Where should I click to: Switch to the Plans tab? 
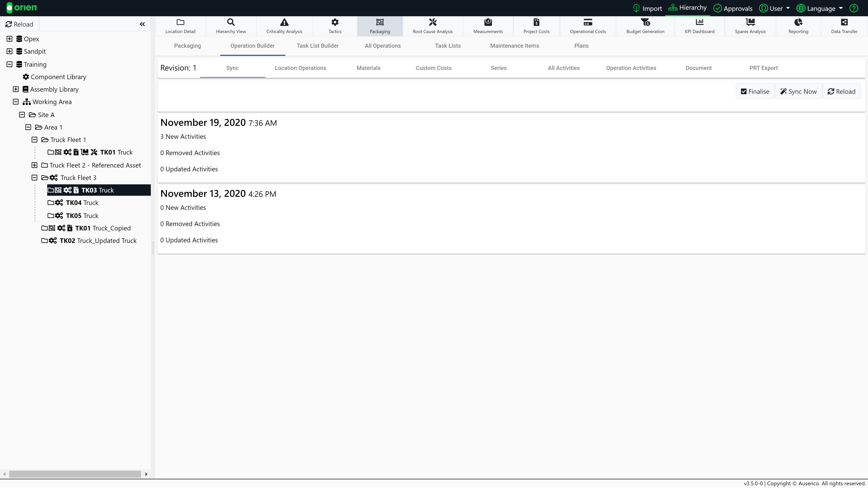(581, 46)
